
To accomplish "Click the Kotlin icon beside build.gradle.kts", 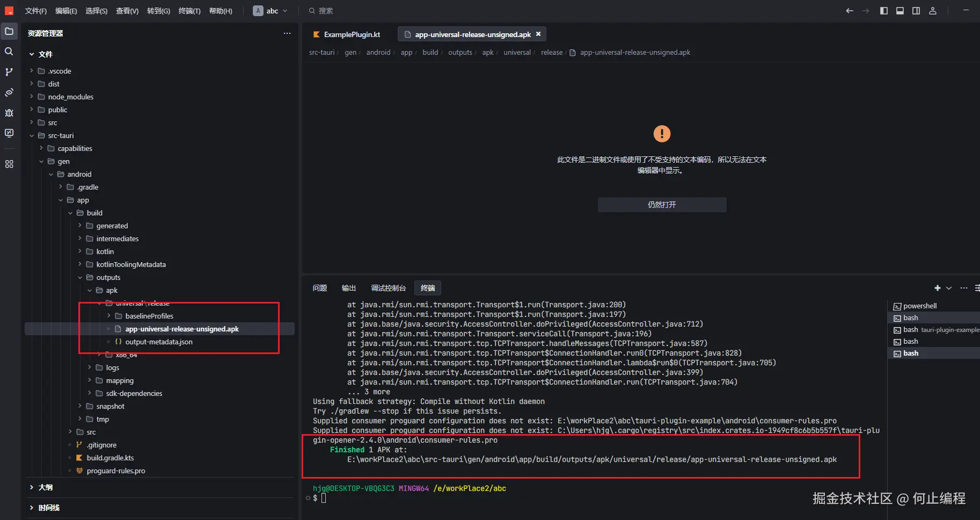I will pyautogui.click(x=79, y=458).
